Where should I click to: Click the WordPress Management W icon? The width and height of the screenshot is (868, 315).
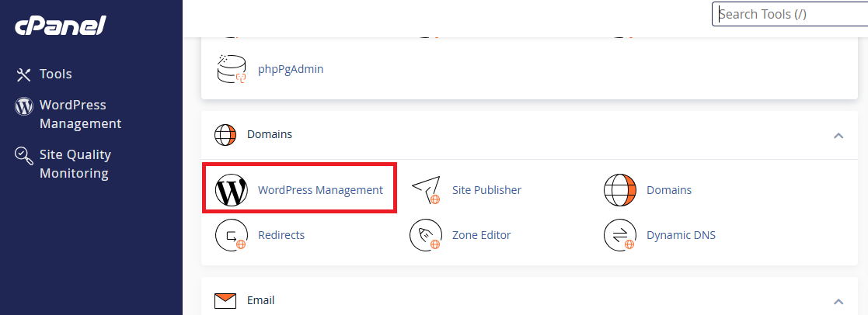click(231, 190)
